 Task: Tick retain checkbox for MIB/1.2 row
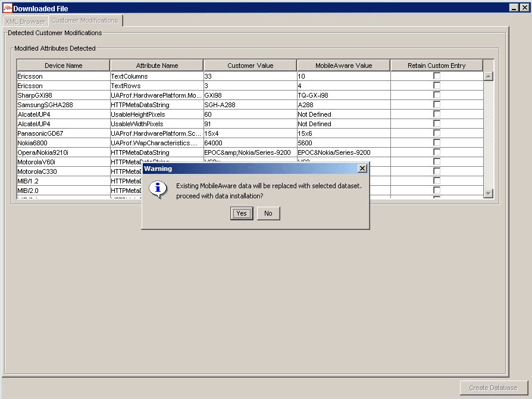437,180
